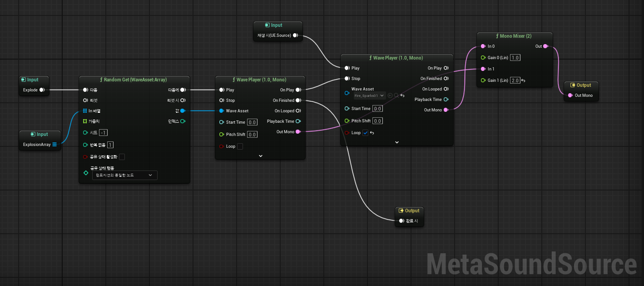Click the In 배열 array pin on Random Get
Viewport: 644px width, 286px height.
(85, 110)
